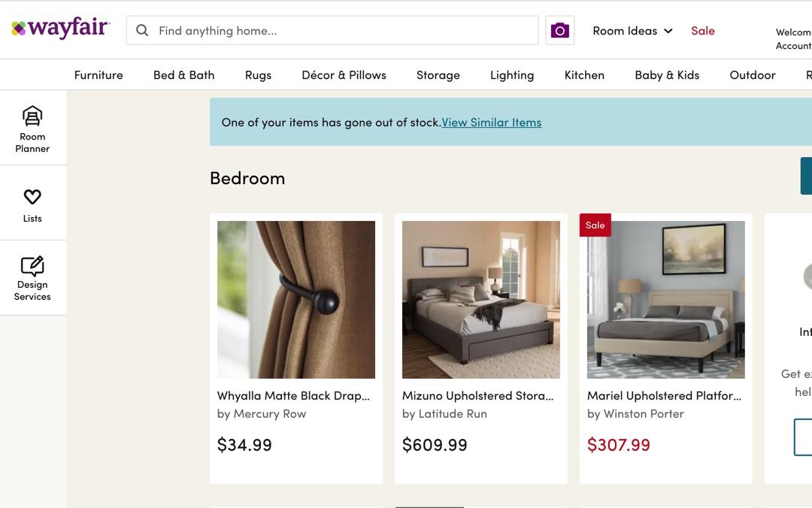Click View Similar Items link
Screen dimensions: 812x508
pos(491,122)
